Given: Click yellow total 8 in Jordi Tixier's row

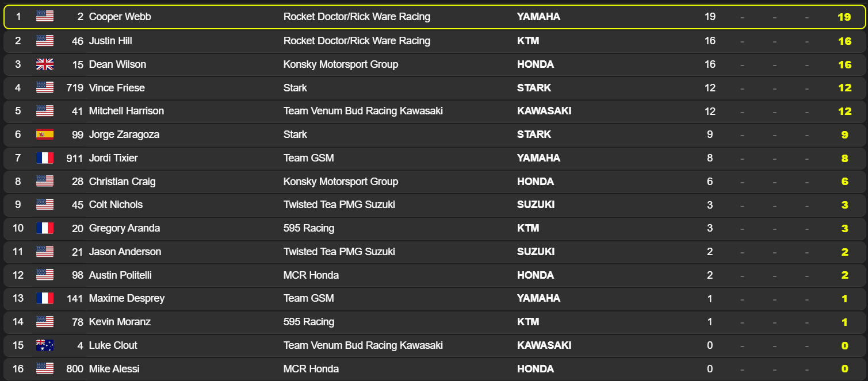Looking at the screenshot, I should (x=844, y=158).
